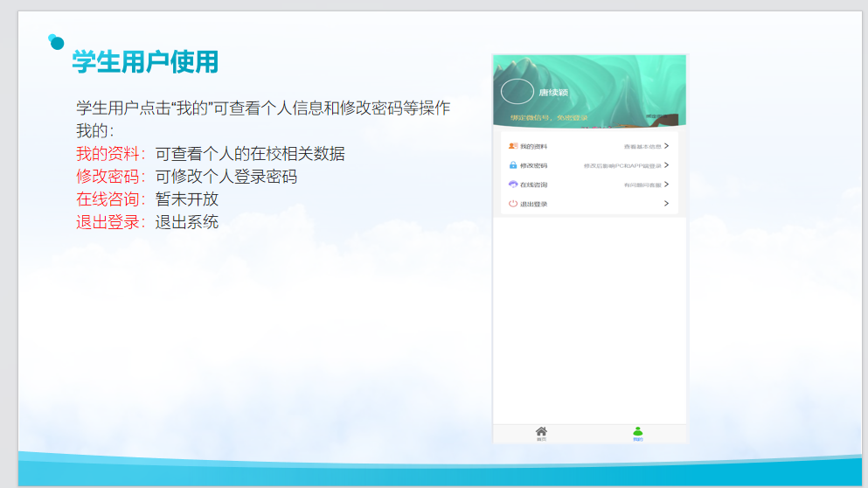The width and height of the screenshot is (868, 488).
Task: Select the 修改密码 menu label
Action: (533, 165)
